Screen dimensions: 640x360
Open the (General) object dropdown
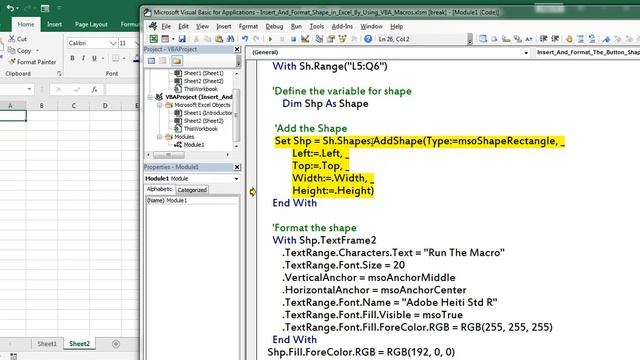526,53
